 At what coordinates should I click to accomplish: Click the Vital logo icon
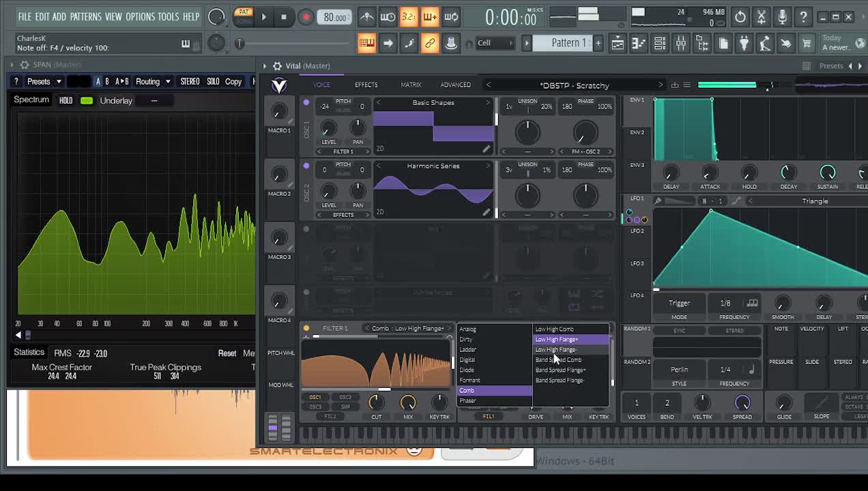[278, 85]
